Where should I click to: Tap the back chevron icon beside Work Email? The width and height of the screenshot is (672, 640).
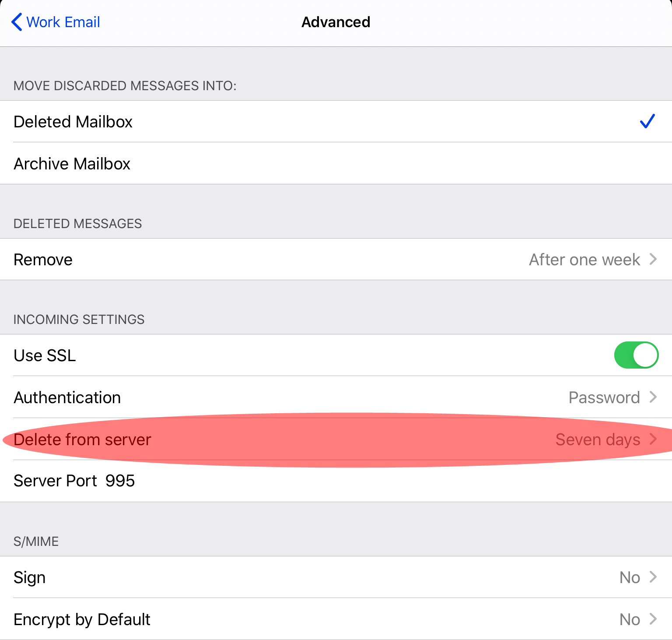(17, 22)
